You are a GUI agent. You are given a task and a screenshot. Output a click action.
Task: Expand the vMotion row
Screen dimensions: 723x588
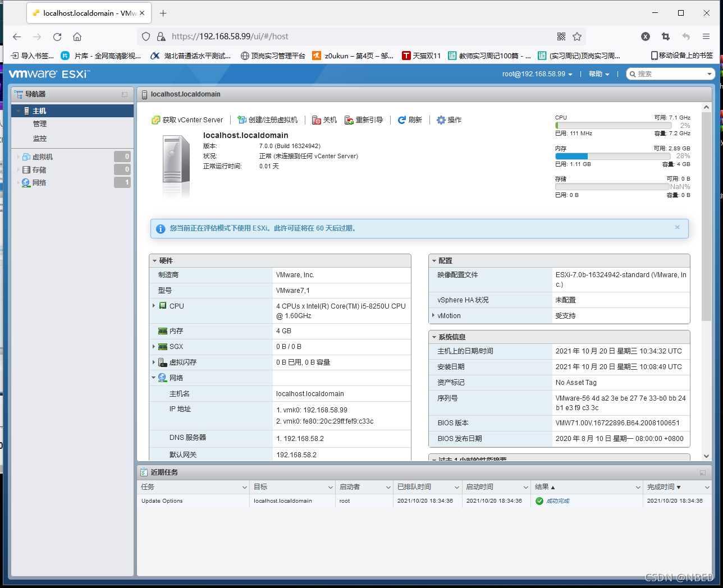coord(433,315)
